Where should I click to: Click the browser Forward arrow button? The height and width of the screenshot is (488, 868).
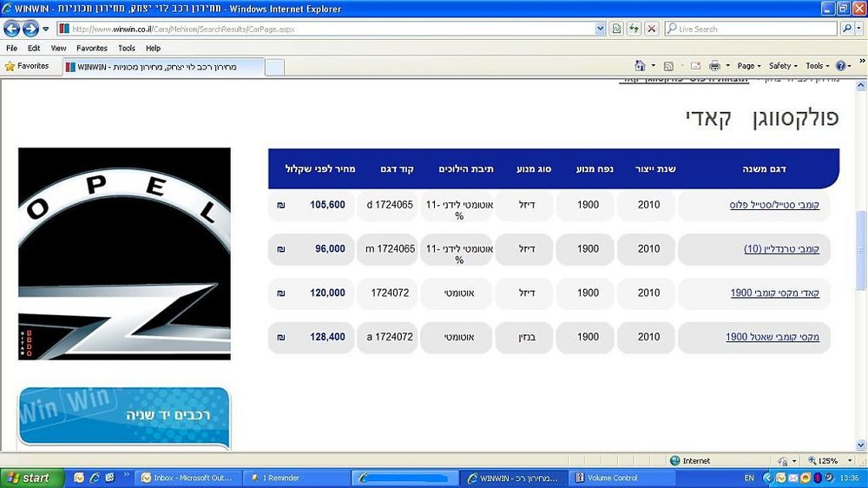pyautogui.click(x=30, y=29)
